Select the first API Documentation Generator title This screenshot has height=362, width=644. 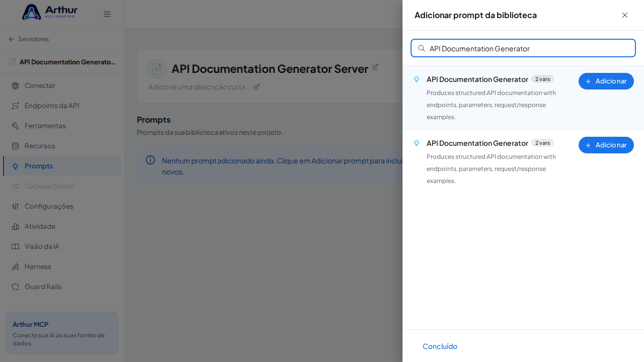pyautogui.click(x=477, y=79)
